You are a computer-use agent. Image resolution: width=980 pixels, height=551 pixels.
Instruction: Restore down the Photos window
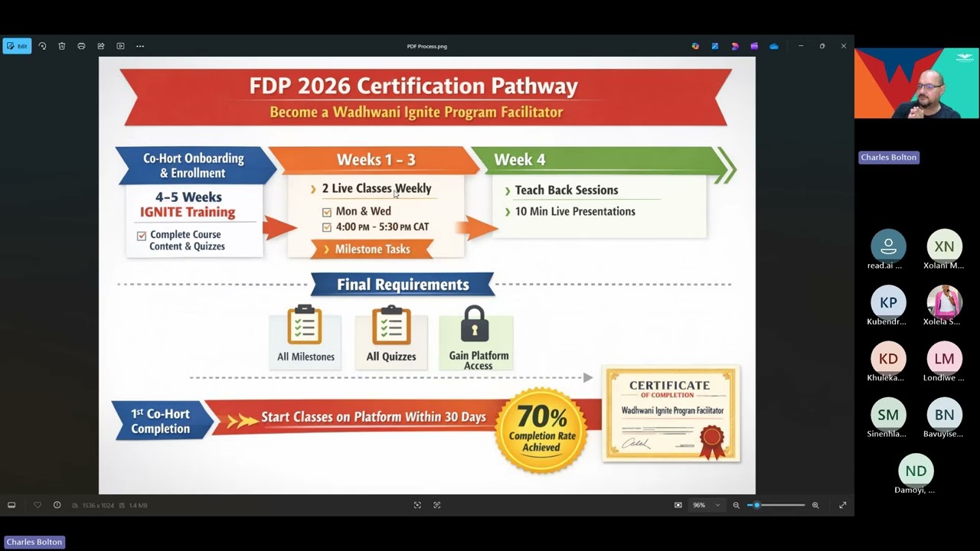click(822, 46)
